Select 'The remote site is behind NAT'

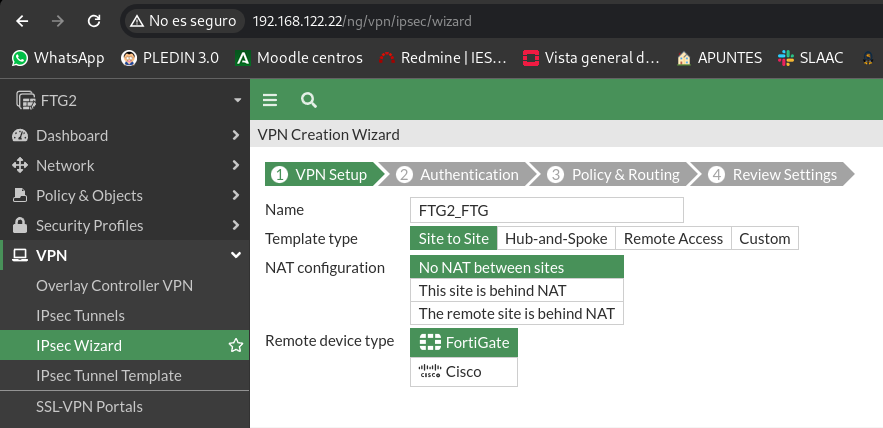coord(517,313)
